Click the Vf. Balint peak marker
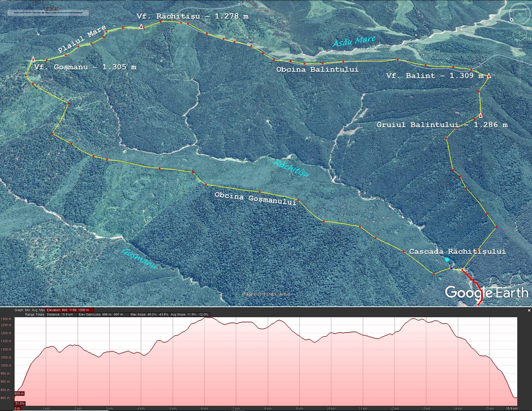Screen dimensions: 532x411 [x=489, y=76]
